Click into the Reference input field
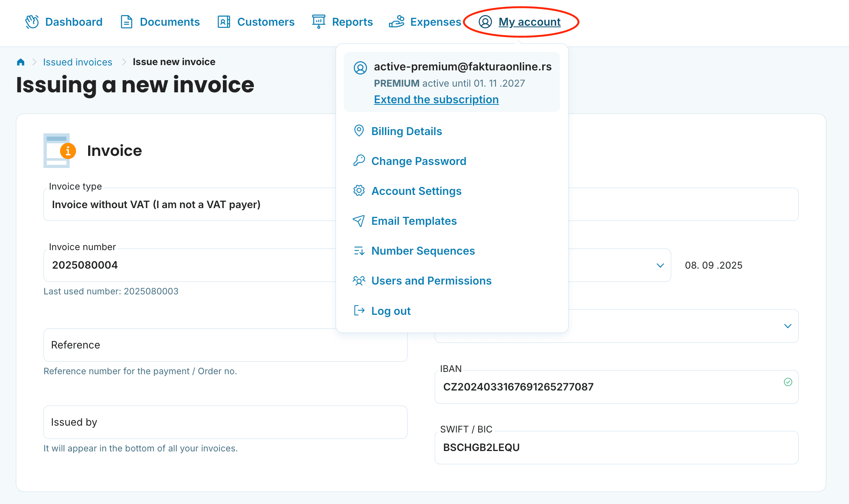This screenshot has height=504, width=849. 225,345
